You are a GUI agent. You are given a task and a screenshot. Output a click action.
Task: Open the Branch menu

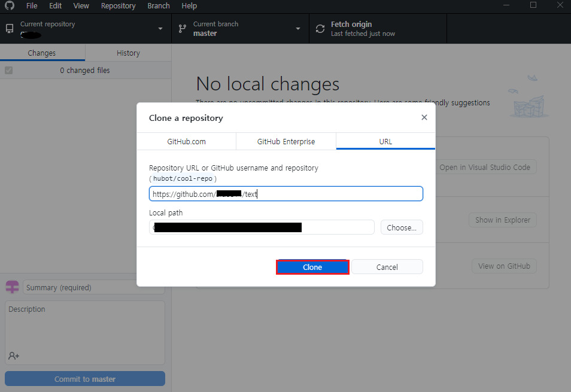(159, 6)
